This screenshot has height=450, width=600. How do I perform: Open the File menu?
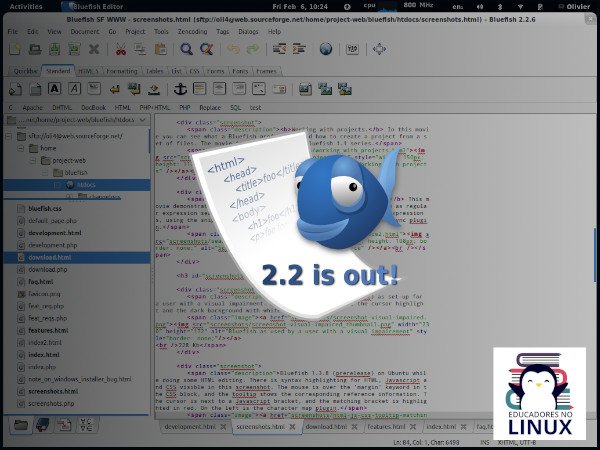pos(13,31)
